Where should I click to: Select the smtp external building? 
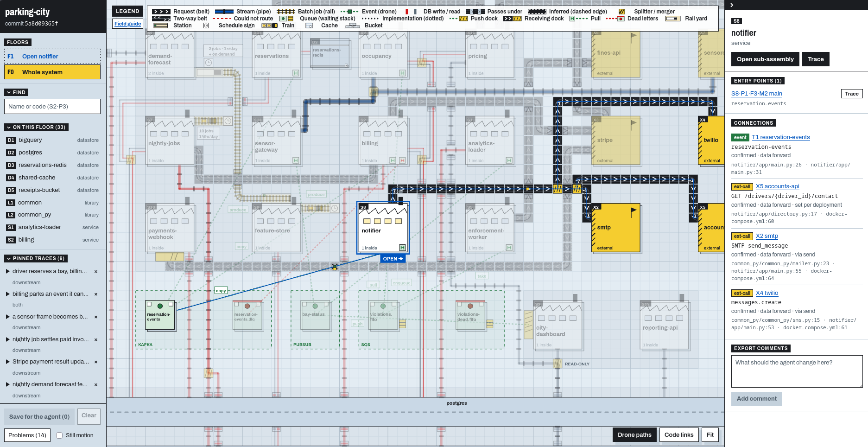point(616,228)
